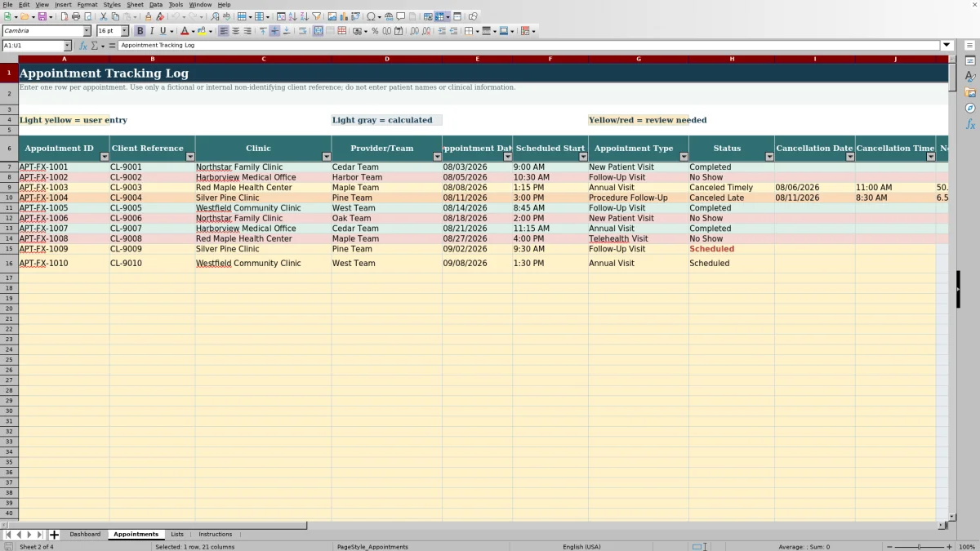Click the scroll to last sheet arrow
This screenshot has width=980, height=551.
(40, 535)
